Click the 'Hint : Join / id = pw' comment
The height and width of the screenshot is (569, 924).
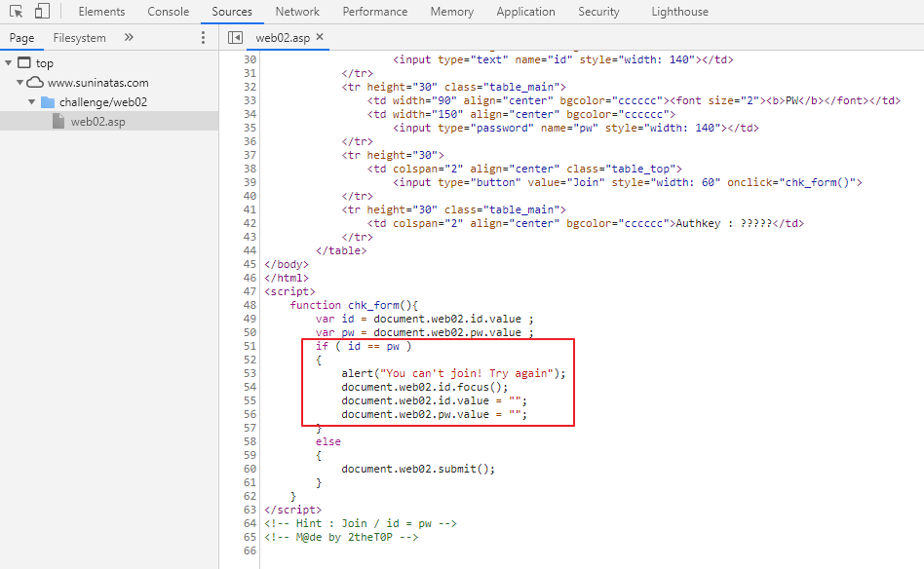(x=360, y=523)
